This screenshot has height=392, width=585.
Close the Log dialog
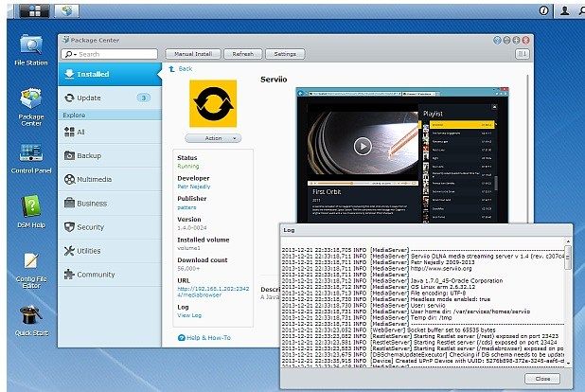pos(542,379)
